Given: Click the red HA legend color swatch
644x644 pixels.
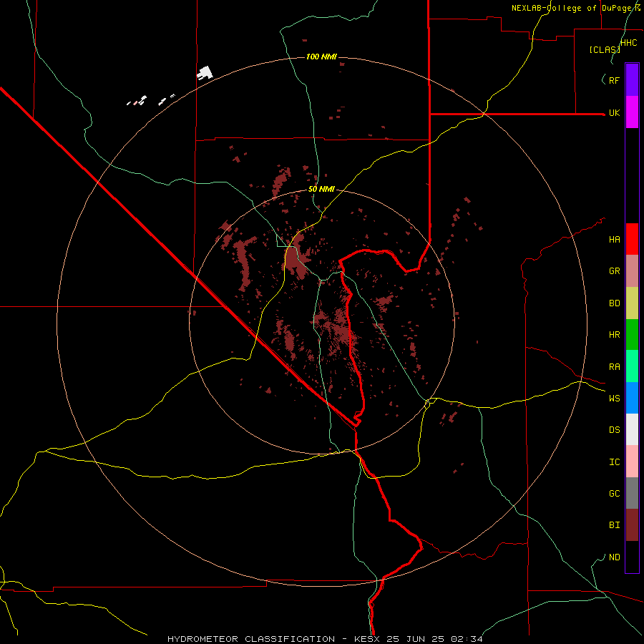Looking at the screenshot, I should coord(632,239).
